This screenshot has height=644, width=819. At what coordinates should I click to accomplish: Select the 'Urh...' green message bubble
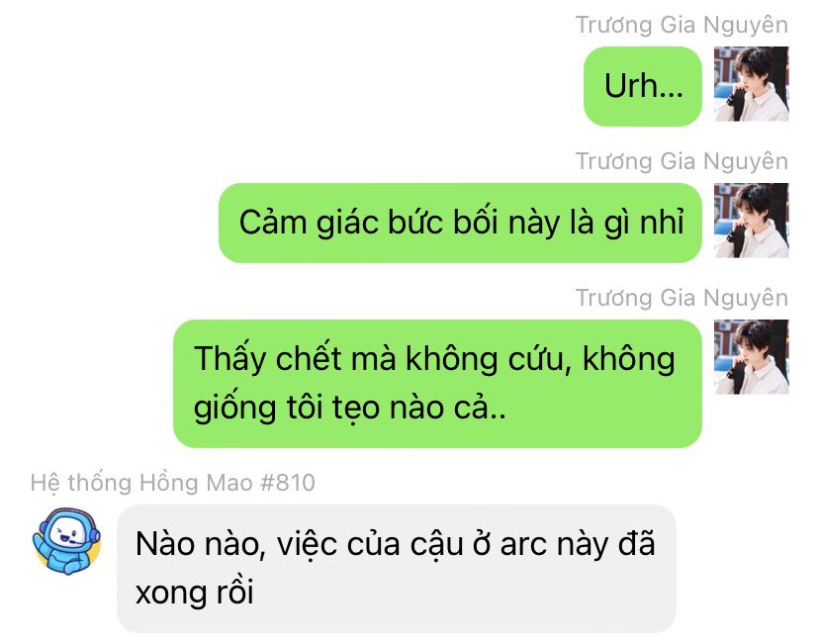pyautogui.click(x=643, y=86)
